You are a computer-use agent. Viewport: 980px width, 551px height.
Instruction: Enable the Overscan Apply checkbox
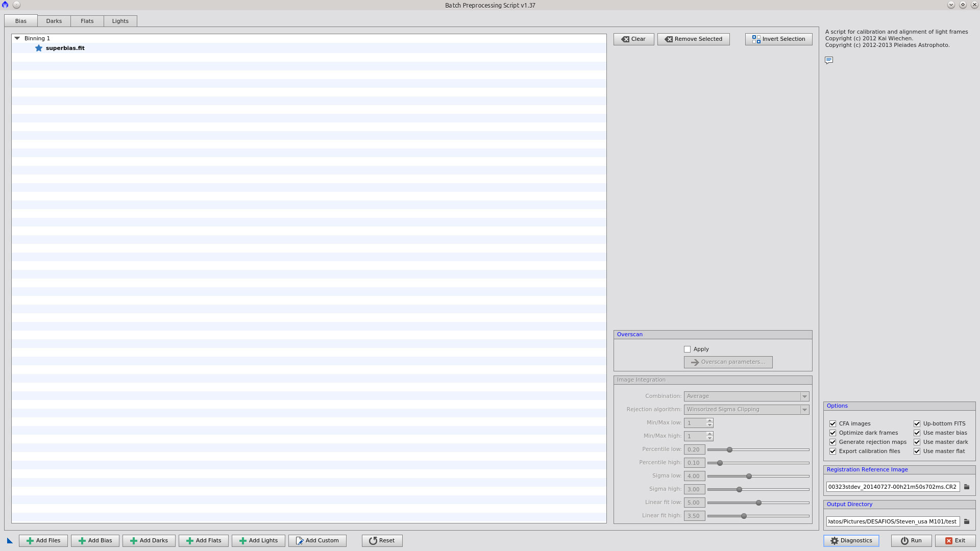pyautogui.click(x=687, y=349)
